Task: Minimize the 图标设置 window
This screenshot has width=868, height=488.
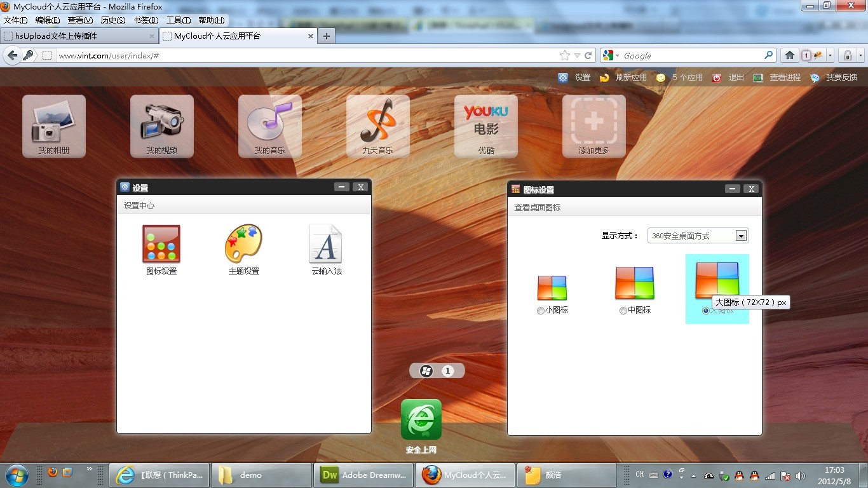Action: pyautogui.click(x=733, y=189)
